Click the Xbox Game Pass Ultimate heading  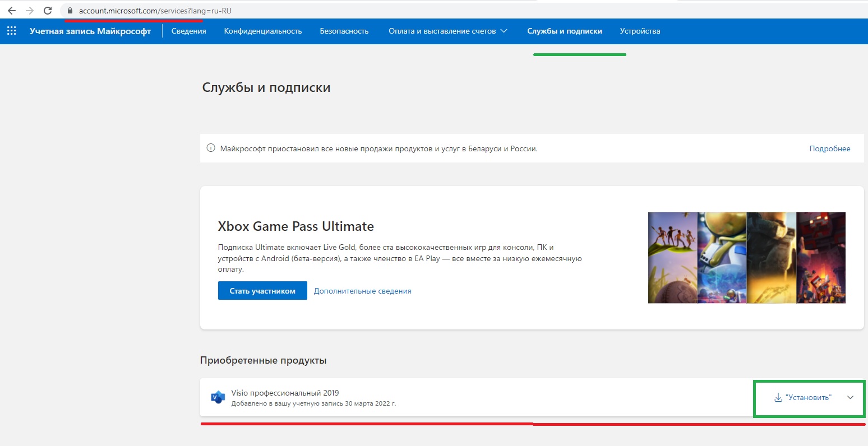(x=296, y=226)
